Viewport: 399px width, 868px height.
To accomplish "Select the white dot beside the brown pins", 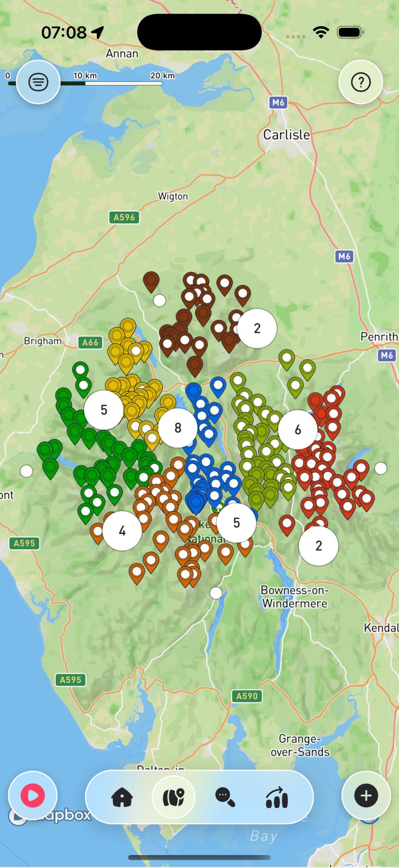I will [x=159, y=300].
